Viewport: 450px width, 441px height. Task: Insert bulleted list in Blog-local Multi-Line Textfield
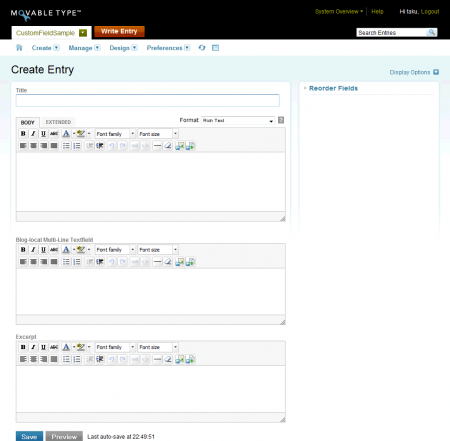pos(66,262)
